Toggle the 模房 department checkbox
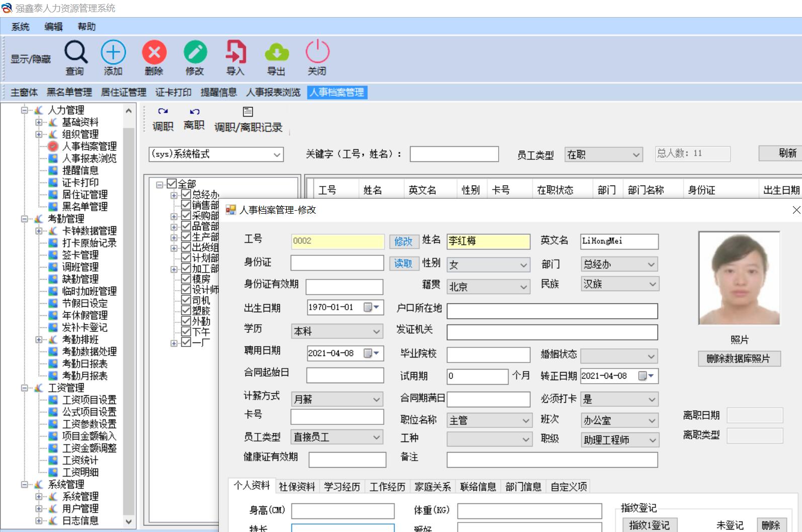Viewport: 802px width, 532px height. click(x=186, y=279)
